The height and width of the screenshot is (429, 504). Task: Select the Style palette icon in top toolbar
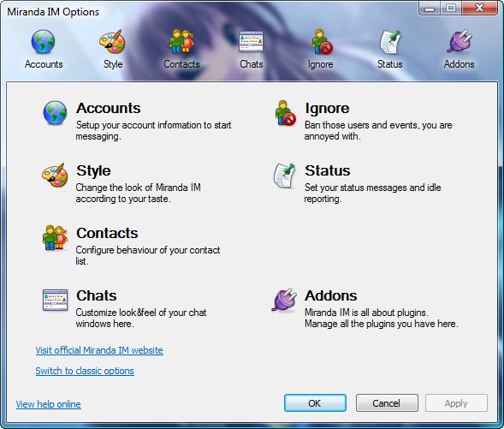[112, 41]
